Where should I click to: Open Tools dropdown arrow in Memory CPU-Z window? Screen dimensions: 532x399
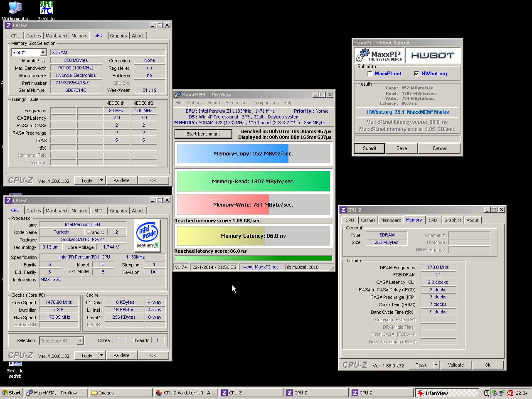pos(436,365)
